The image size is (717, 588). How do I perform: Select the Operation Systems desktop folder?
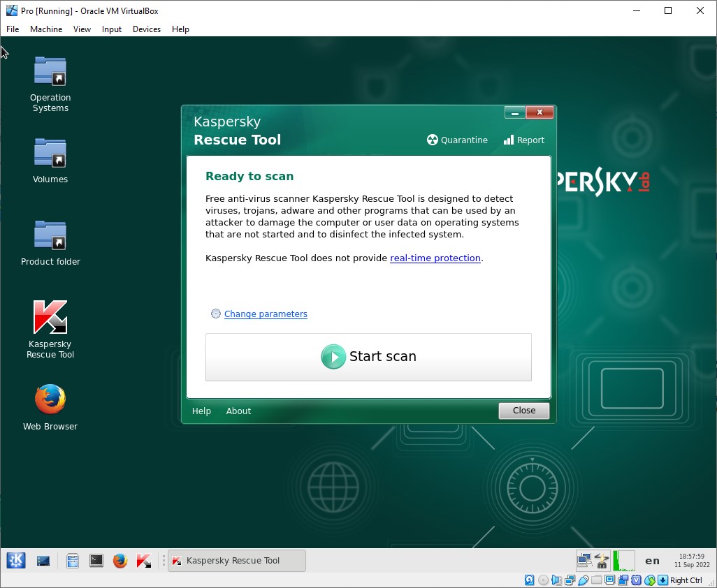(50, 84)
